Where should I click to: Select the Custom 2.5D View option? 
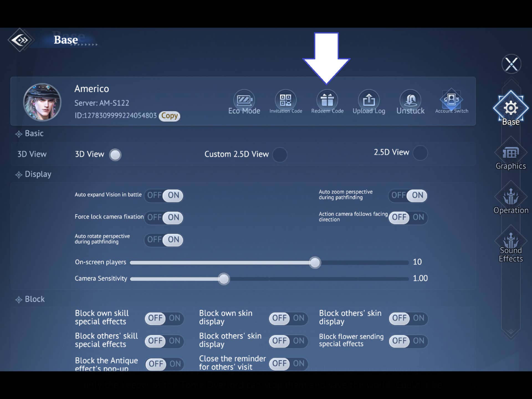click(x=280, y=155)
